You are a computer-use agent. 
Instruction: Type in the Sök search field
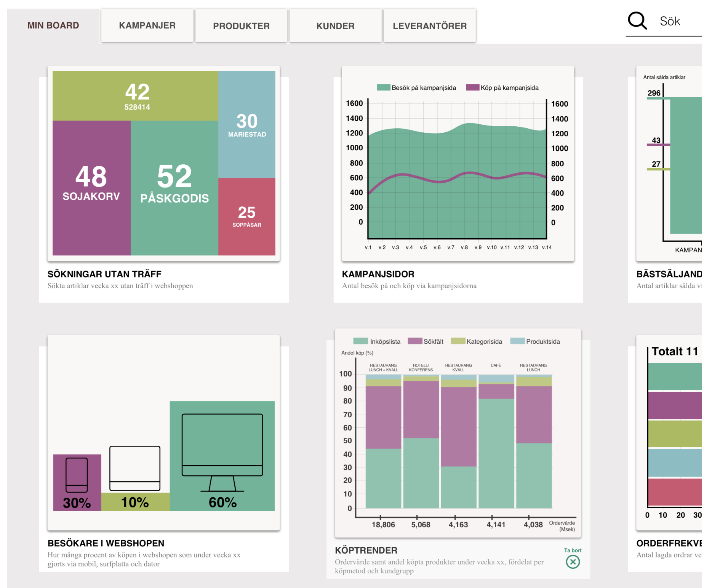(x=678, y=22)
